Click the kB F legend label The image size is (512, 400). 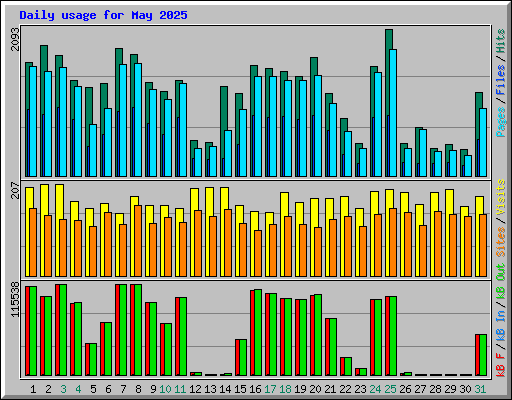[x=501, y=364]
